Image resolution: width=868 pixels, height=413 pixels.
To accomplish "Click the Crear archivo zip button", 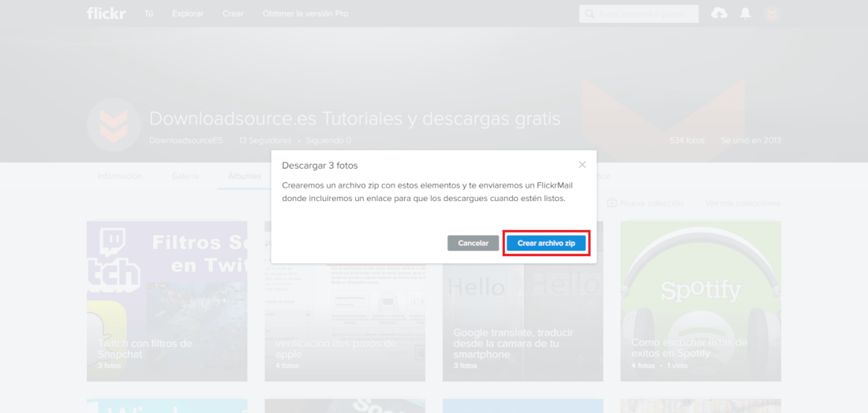I will coord(546,244).
